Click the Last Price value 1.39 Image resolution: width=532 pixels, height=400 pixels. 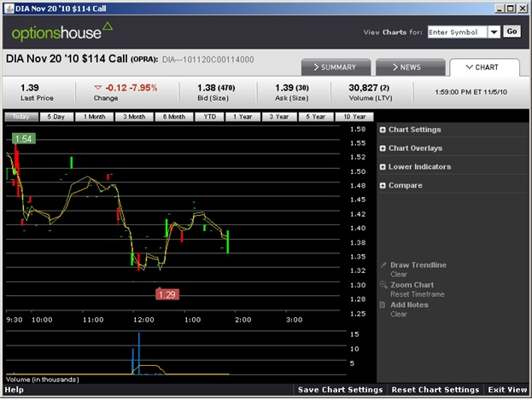(30, 88)
